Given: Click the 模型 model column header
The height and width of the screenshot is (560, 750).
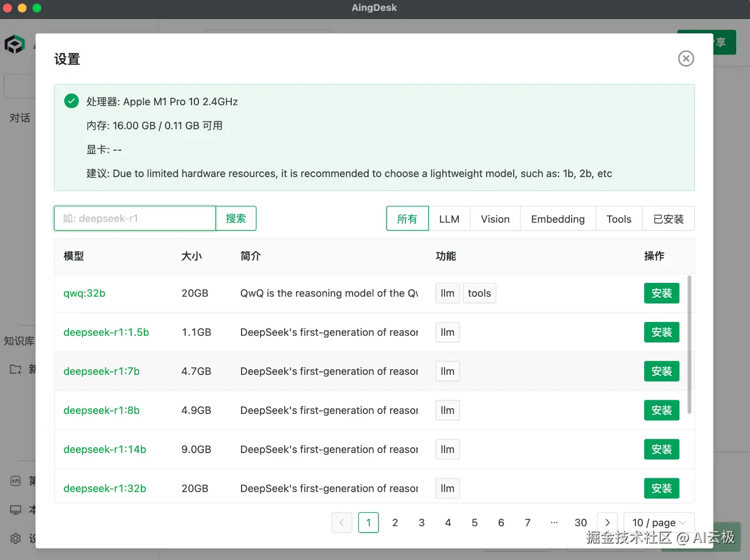Looking at the screenshot, I should [74, 256].
